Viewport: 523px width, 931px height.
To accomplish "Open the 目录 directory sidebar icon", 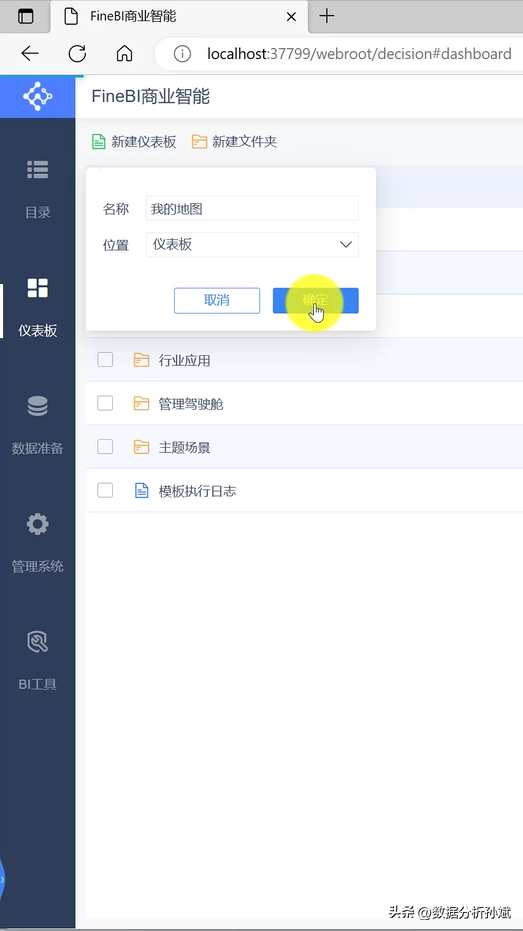I will pyautogui.click(x=37, y=169).
